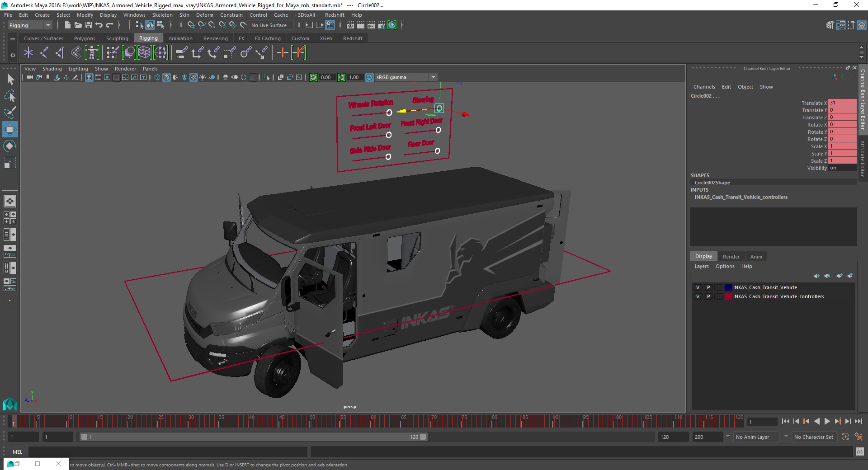Switch to Animation shelf tab
The height and width of the screenshot is (470, 868).
tap(180, 38)
